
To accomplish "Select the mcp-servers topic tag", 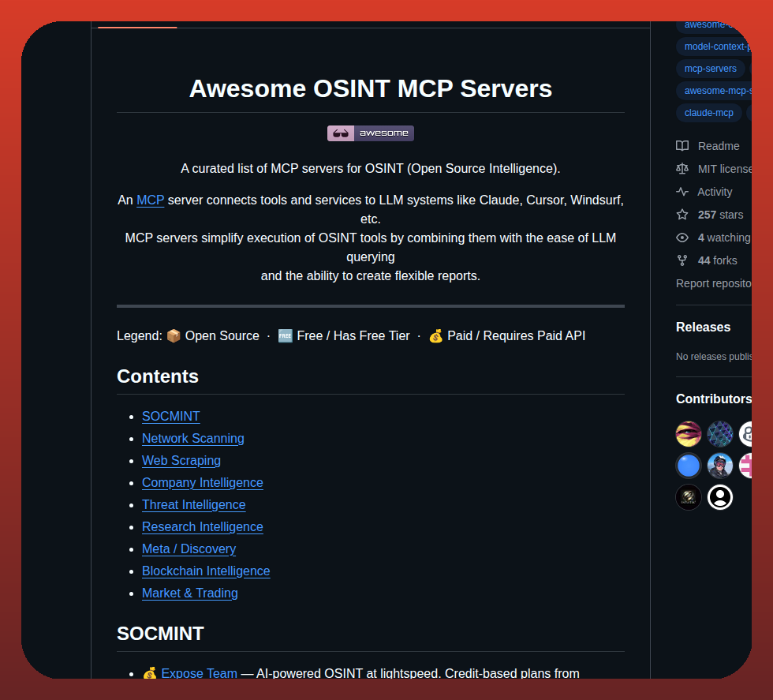I will pos(711,69).
